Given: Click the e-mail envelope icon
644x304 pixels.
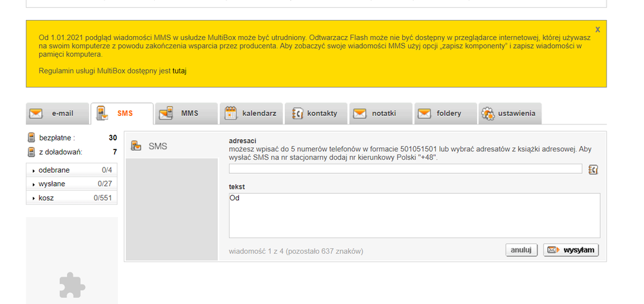Looking at the screenshot, I should pos(36,113).
